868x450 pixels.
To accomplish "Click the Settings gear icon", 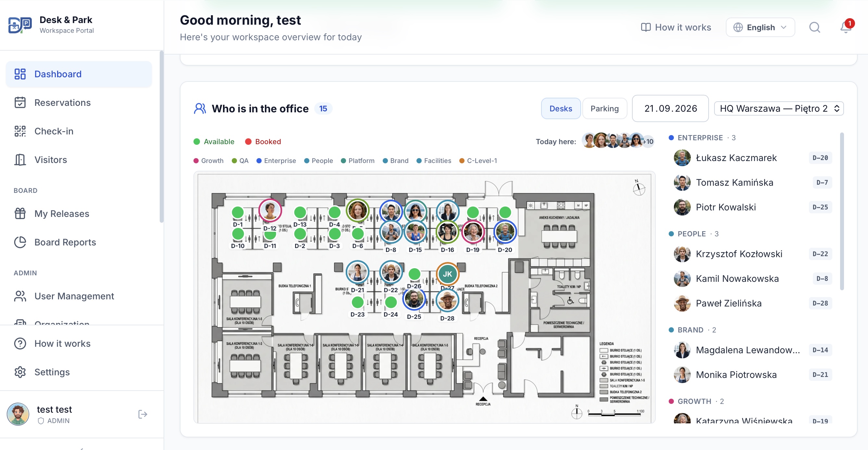I will 20,372.
